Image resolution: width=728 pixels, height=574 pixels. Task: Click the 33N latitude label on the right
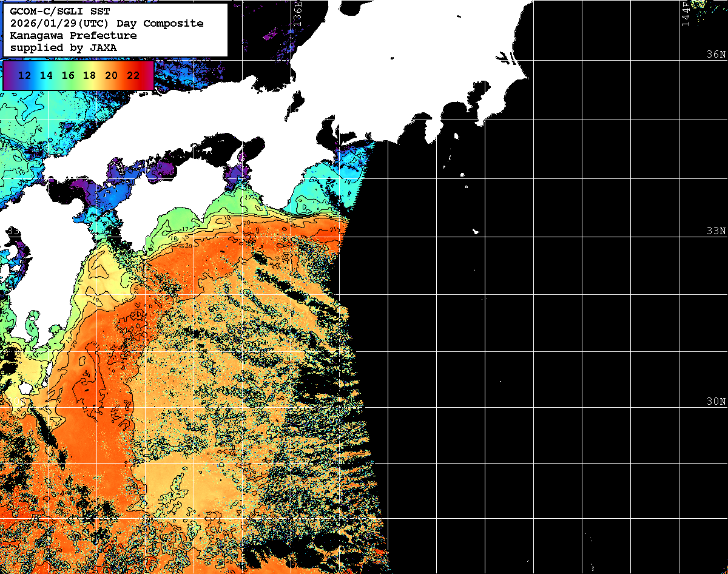click(x=715, y=231)
